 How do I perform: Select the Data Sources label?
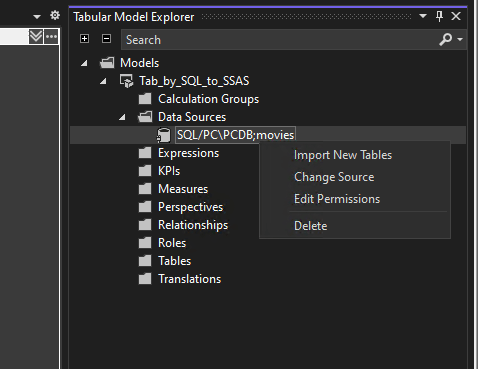192,117
